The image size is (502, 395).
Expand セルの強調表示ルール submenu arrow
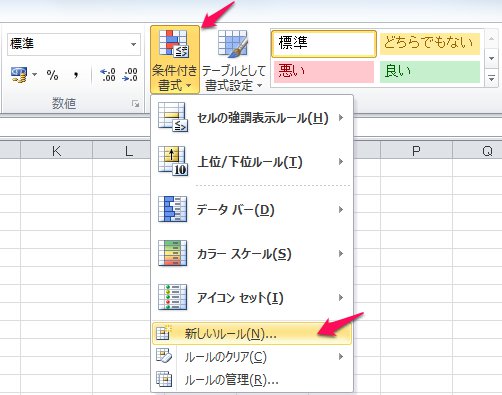[x=341, y=117]
